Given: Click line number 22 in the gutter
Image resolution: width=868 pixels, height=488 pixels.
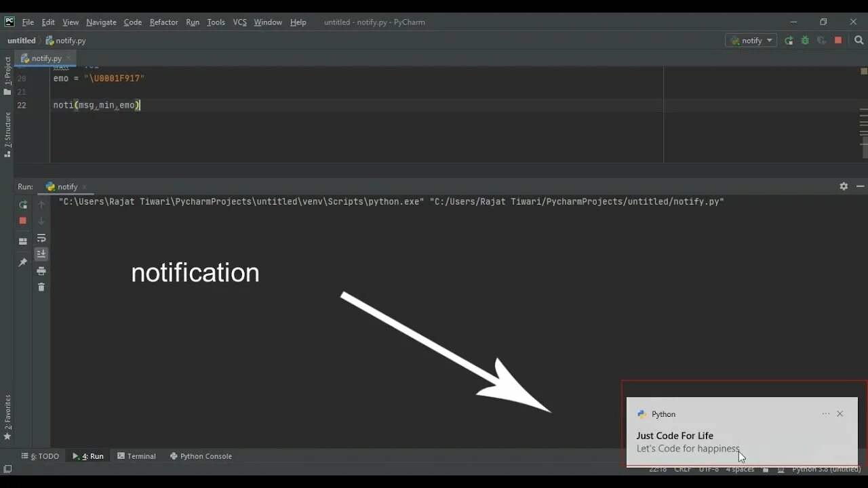Looking at the screenshot, I should [22, 105].
